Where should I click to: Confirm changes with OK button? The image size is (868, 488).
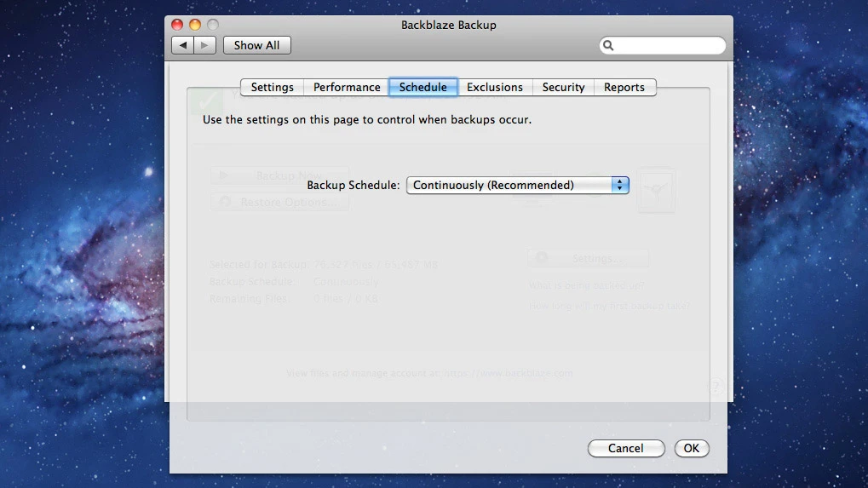click(x=692, y=448)
